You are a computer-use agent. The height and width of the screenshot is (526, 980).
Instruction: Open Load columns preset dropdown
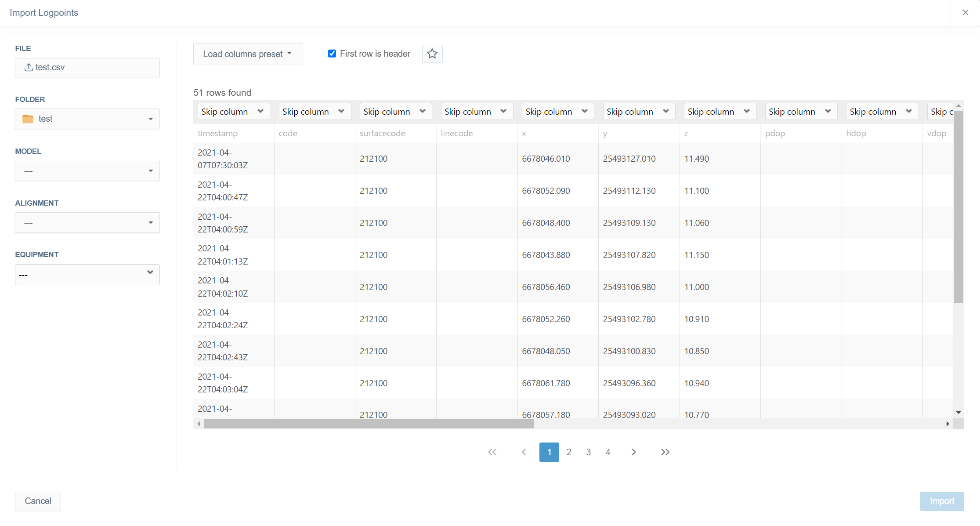click(248, 54)
